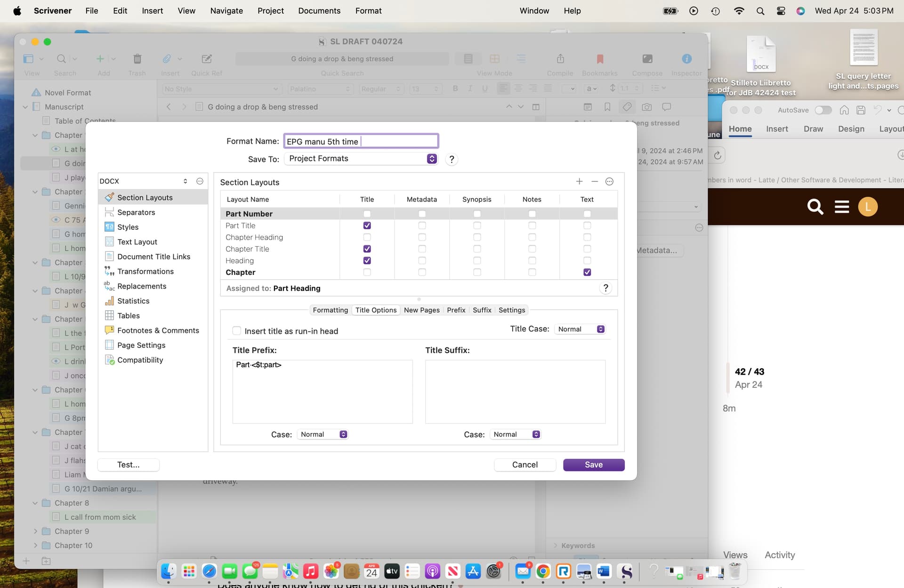Check Metadata for Part Title layout
The height and width of the screenshot is (588, 904).
tap(422, 226)
